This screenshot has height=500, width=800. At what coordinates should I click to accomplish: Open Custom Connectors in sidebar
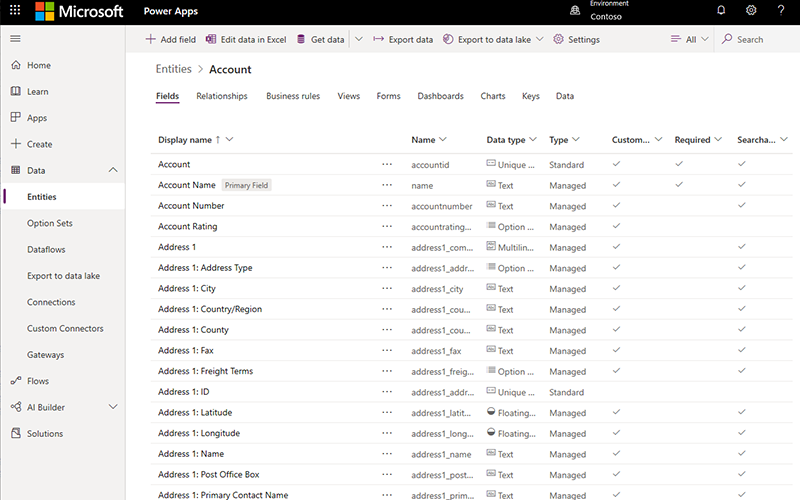65,328
